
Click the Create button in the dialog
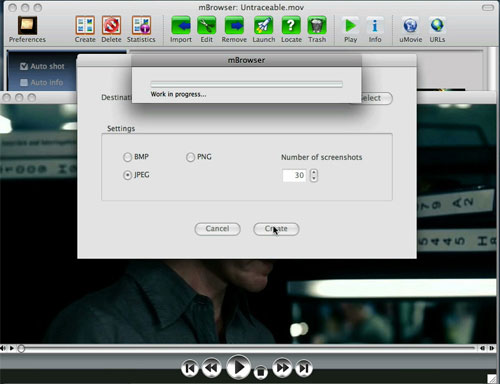point(276,229)
